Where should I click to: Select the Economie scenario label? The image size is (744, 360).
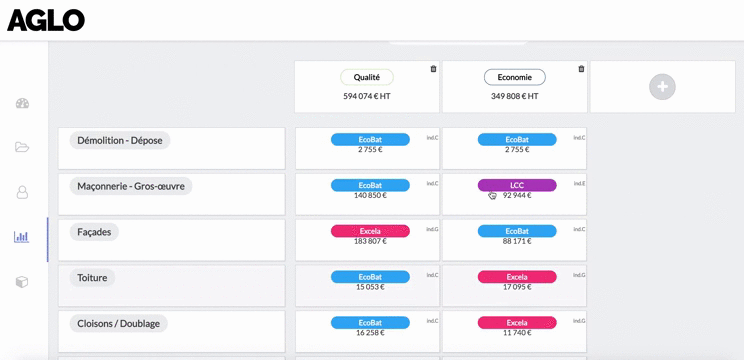(515, 77)
